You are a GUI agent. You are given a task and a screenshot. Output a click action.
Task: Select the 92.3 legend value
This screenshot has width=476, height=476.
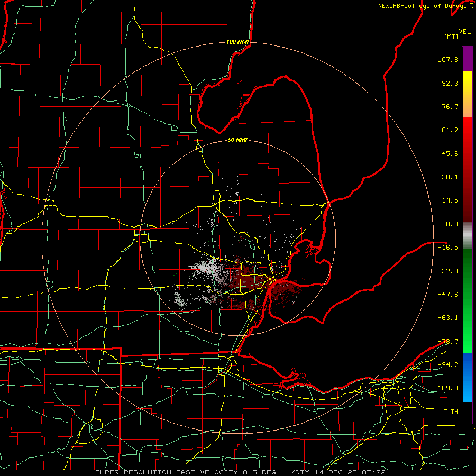[x=450, y=83]
